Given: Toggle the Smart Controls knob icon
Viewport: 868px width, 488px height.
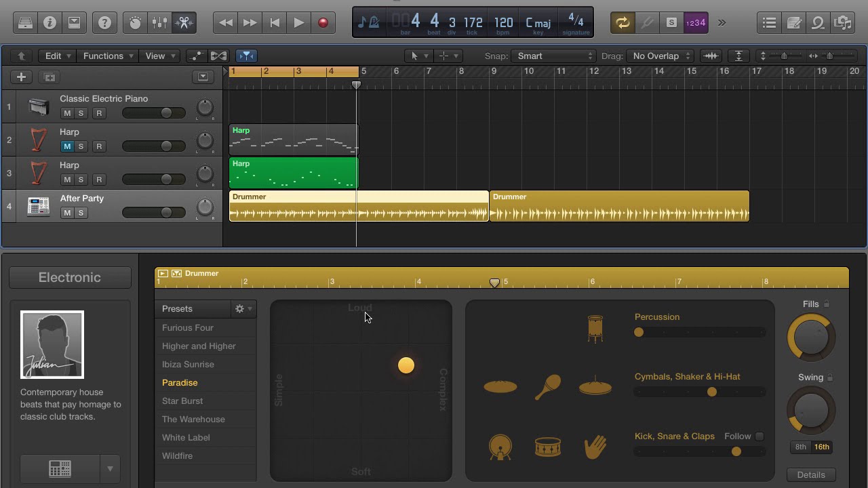Looking at the screenshot, I should pyautogui.click(x=135, y=22).
